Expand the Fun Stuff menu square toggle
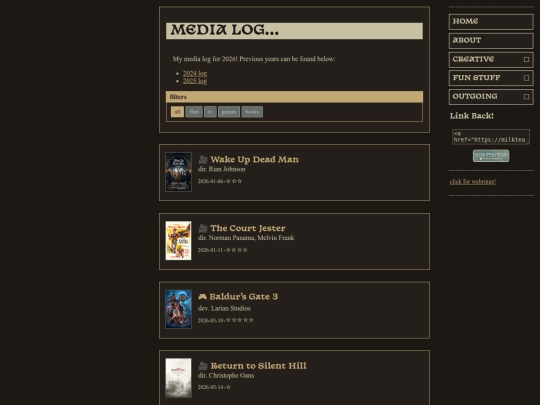 click(526, 78)
